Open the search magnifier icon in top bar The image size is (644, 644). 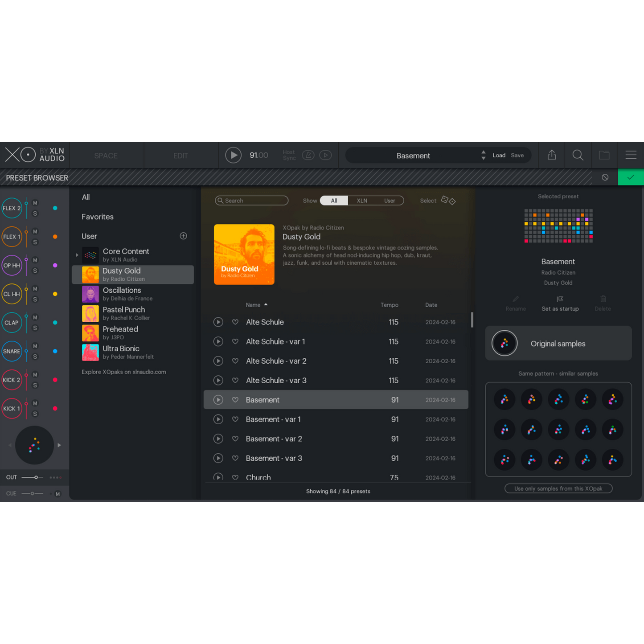click(578, 155)
